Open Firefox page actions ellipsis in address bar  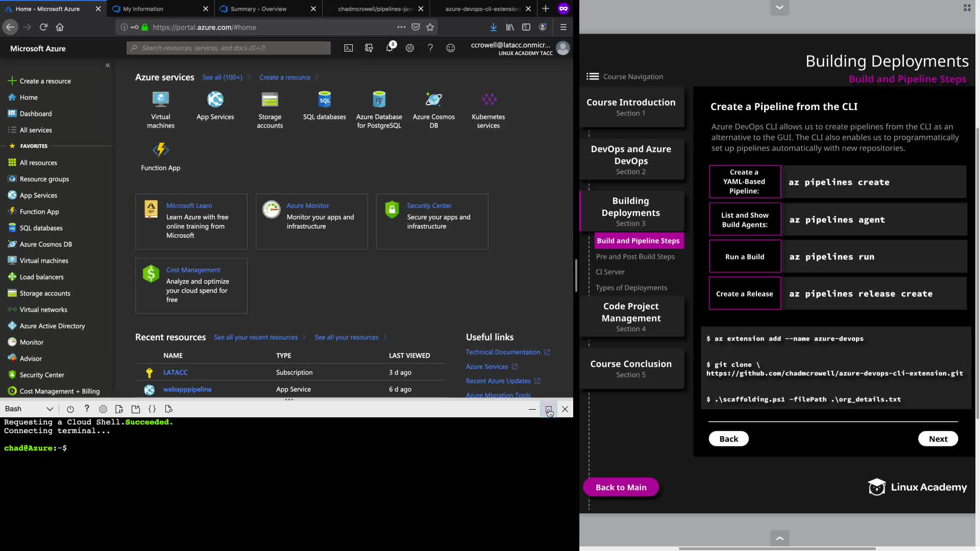(401, 27)
